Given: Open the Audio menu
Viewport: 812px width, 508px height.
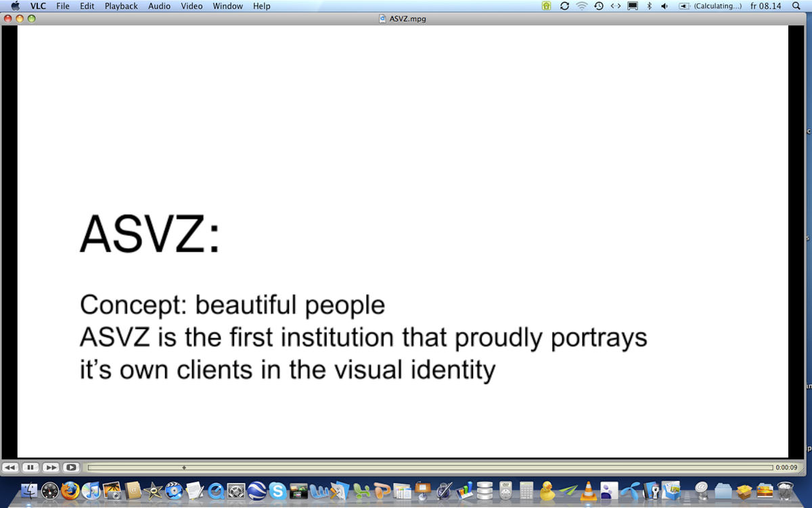Looking at the screenshot, I should point(160,6).
